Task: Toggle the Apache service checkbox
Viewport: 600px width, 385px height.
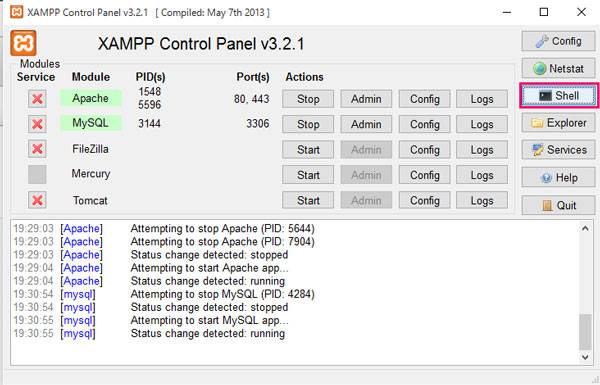Action: pyautogui.click(x=37, y=99)
